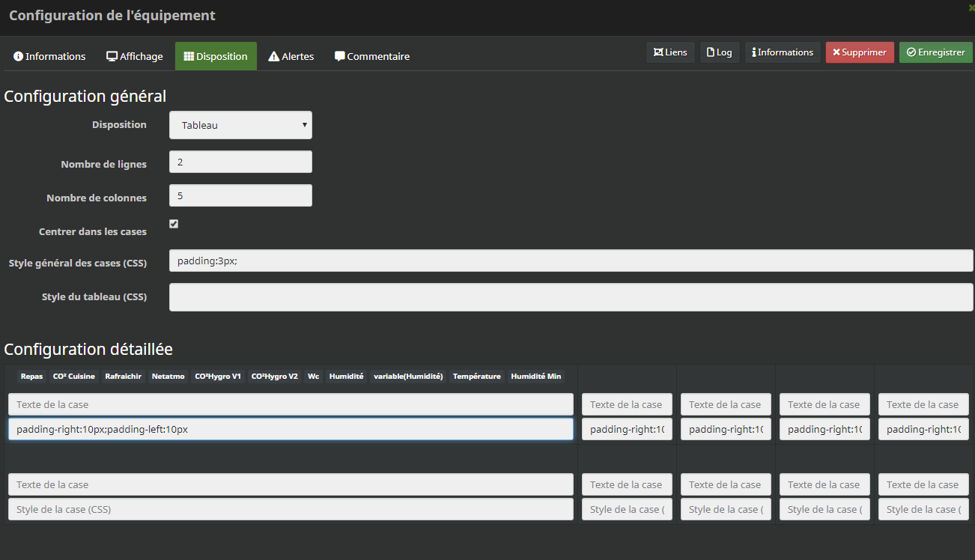The height and width of the screenshot is (560, 975).
Task: Expand the Disposition dropdown showing Tableau
Action: [240, 125]
